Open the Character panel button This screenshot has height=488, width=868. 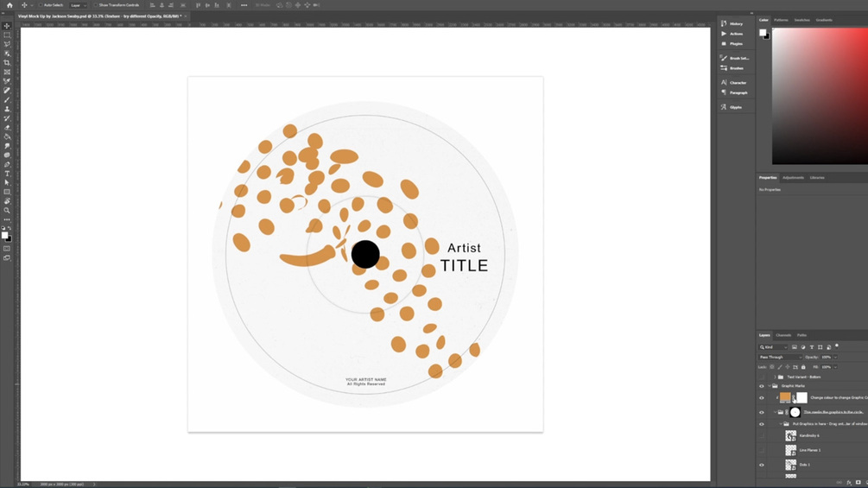(734, 82)
